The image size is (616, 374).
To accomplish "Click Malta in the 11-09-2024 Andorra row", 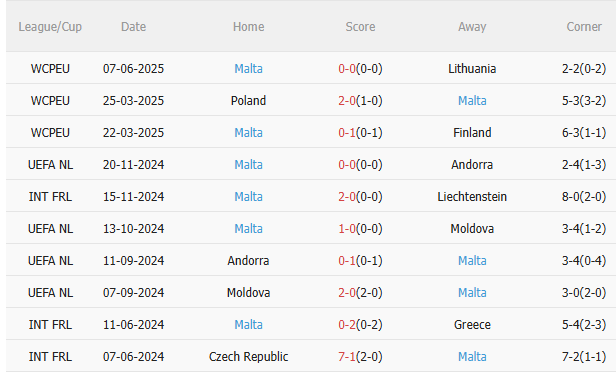I will [x=472, y=261].
